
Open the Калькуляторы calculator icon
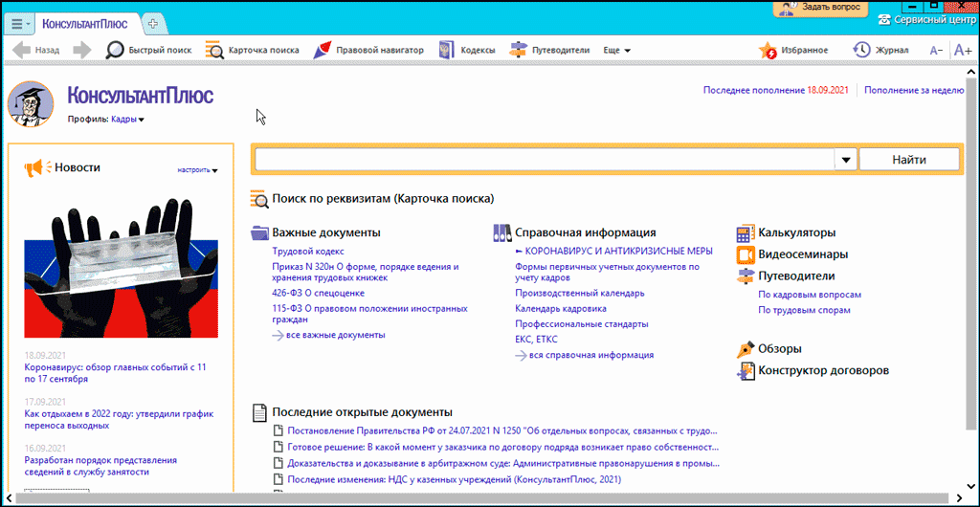745,233
